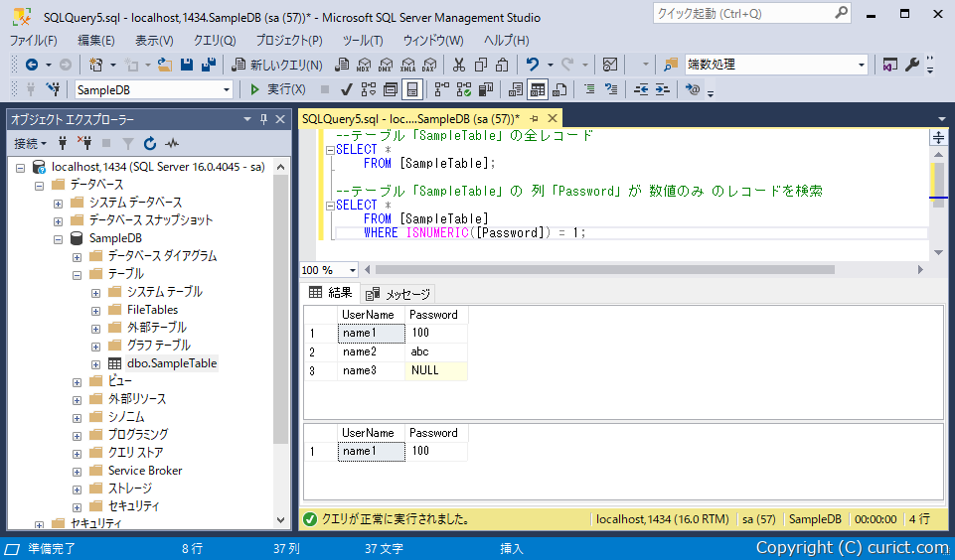Open the 編集(E) menu
The image size is (955, 560).
[96, 40]
